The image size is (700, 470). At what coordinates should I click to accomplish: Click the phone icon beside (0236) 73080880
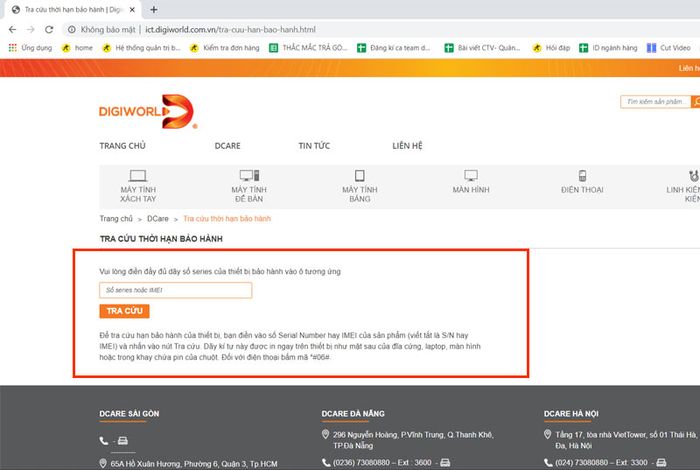[x=326, y=462]
